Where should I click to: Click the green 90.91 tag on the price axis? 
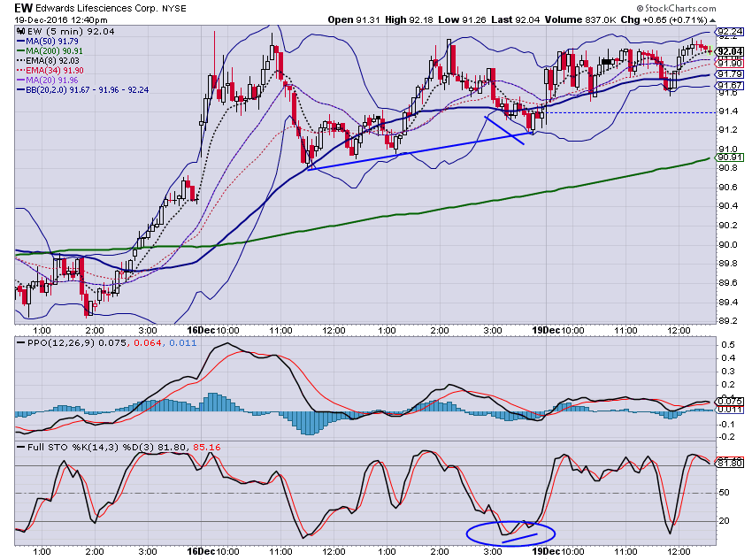click(x=730, y=157)
